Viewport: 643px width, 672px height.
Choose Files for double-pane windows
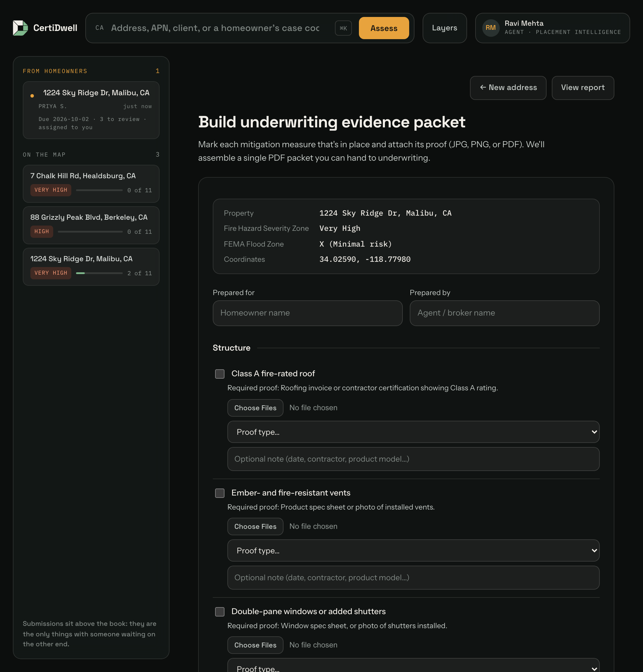[x=255, y=645]
